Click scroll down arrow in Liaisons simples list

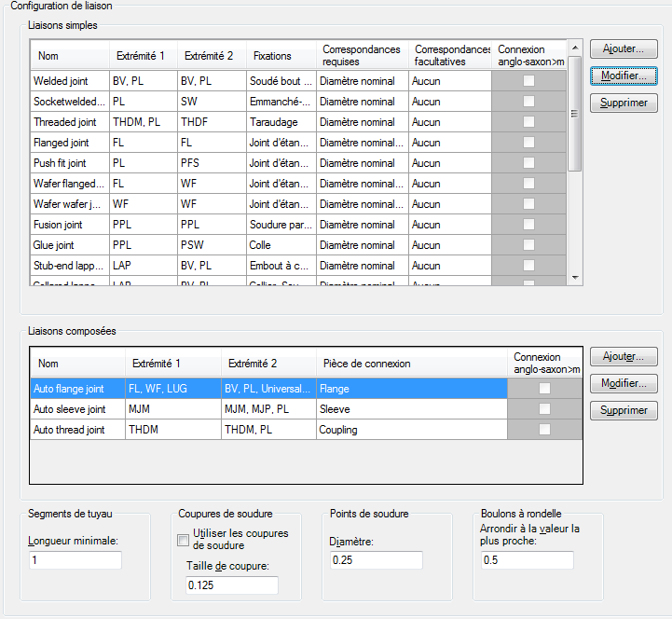(575, 278)
